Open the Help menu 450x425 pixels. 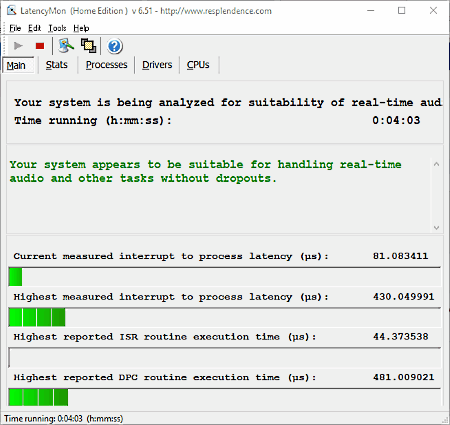(x=81, y=28)
